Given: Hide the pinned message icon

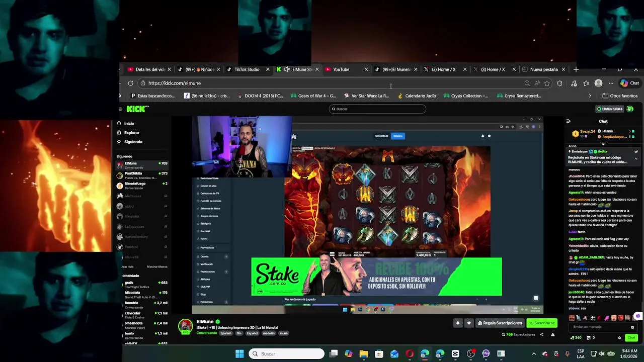Looking at the screenshot, I should pos(636,151).
